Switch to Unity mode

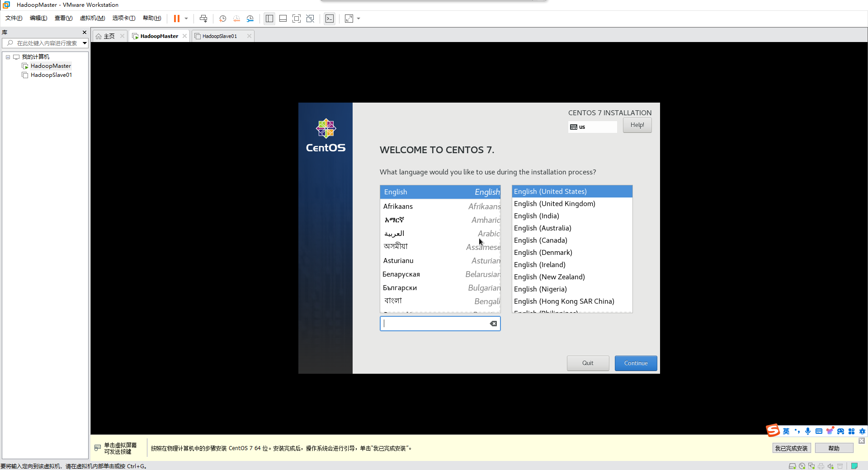click(x=310, y=19)
